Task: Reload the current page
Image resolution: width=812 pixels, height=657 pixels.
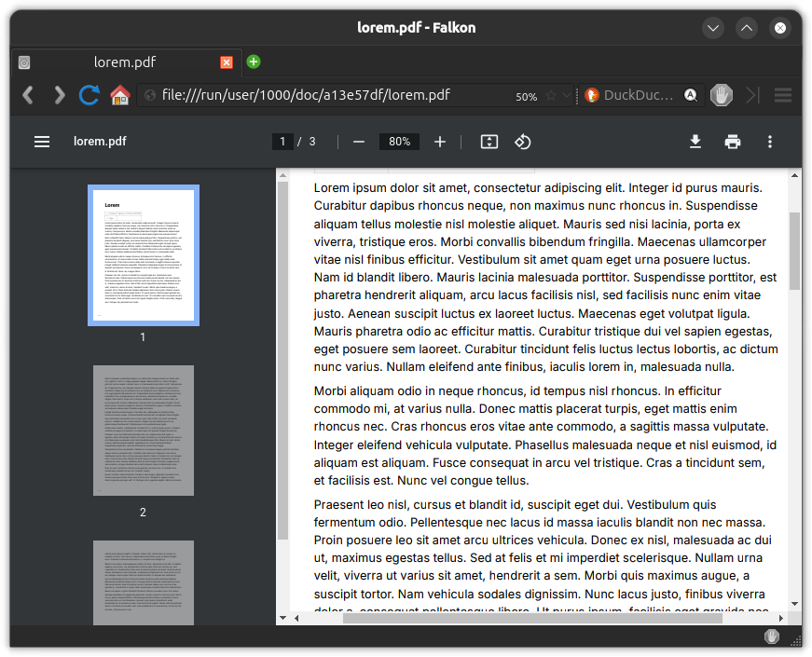Action: pos(89,95)
